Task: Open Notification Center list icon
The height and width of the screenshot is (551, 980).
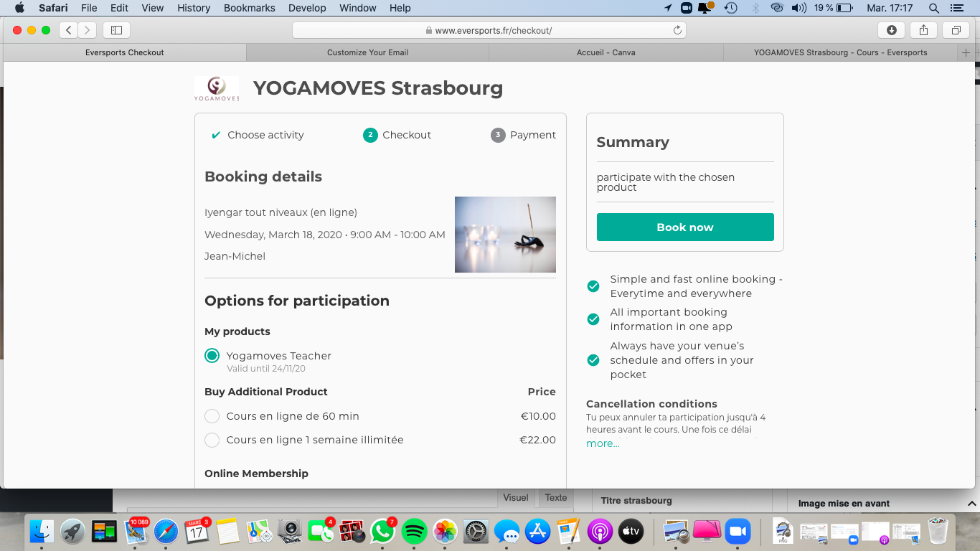Action: click(x=956, y=8)
